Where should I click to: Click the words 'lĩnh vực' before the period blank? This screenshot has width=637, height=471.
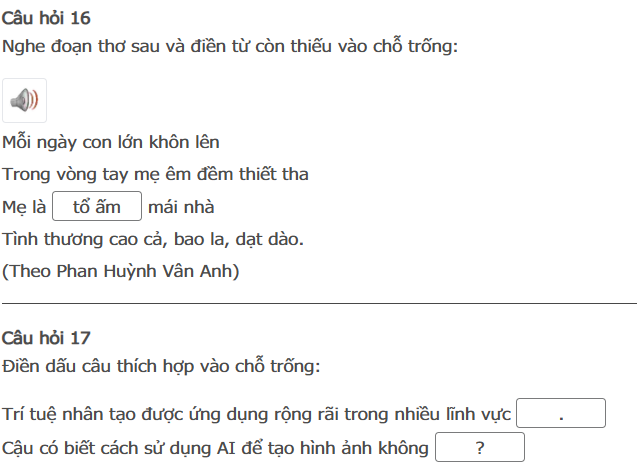[x=478, y=414]
